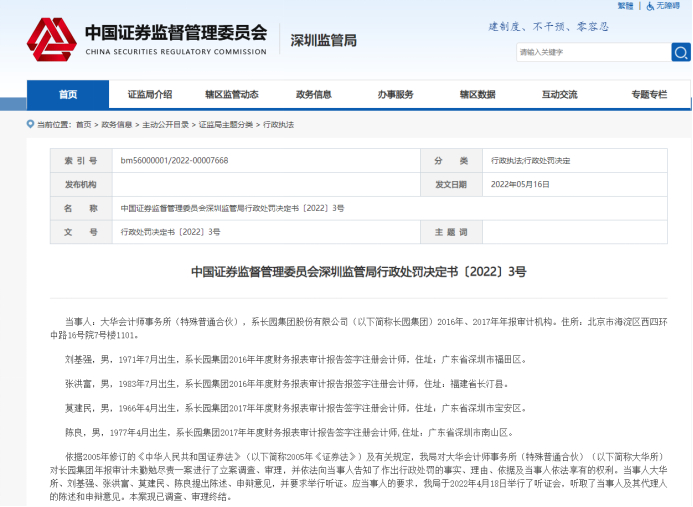
Task: Click the paragraph about 陈良
Action: point(290,432)
